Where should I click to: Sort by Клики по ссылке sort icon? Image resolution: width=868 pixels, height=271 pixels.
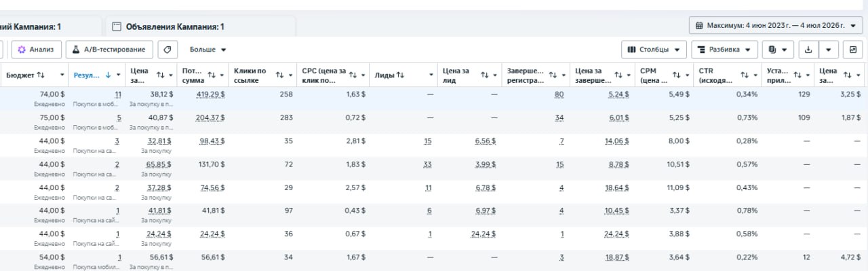(x=279, y=75)
